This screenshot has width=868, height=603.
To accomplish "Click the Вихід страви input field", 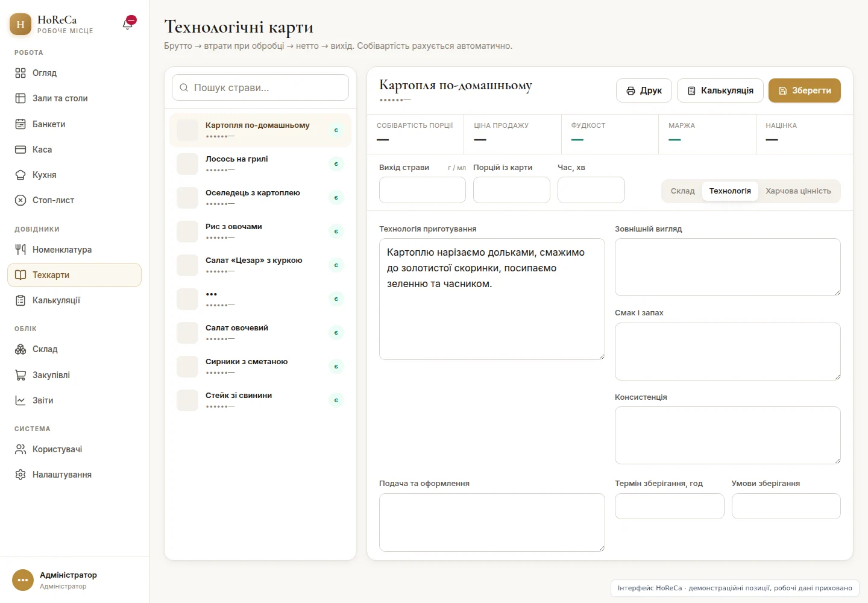I will click(x=423, y=190).
